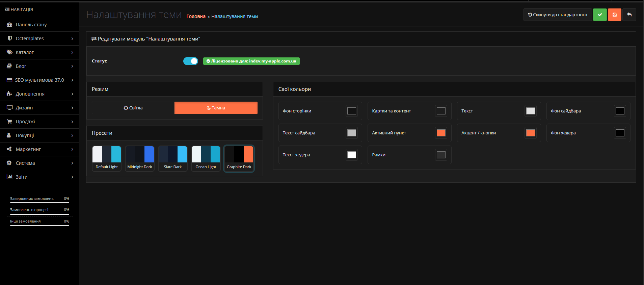
Task: Click the Звіти chart icon
Action: [x=9, y=177]
